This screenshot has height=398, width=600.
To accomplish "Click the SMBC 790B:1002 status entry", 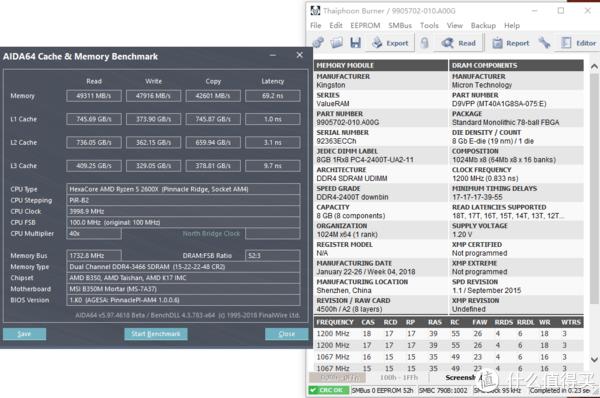I will click(x=443, y=390).
